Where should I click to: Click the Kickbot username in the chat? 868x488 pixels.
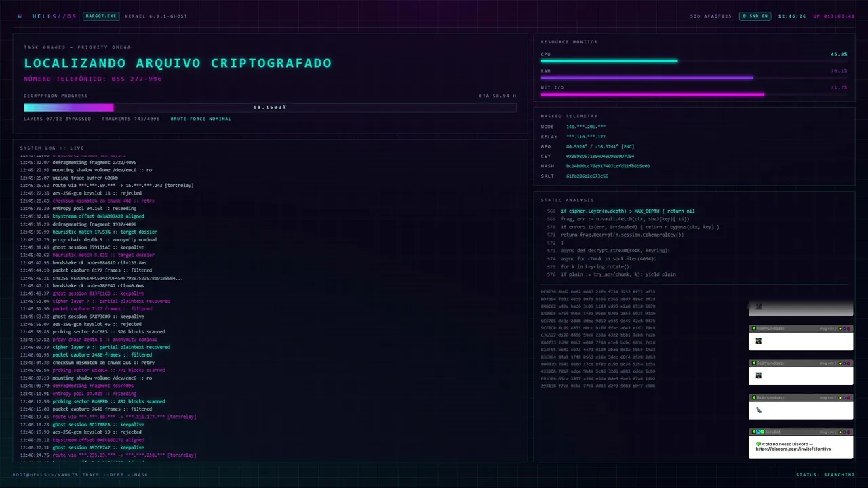[x=772, y=432]
